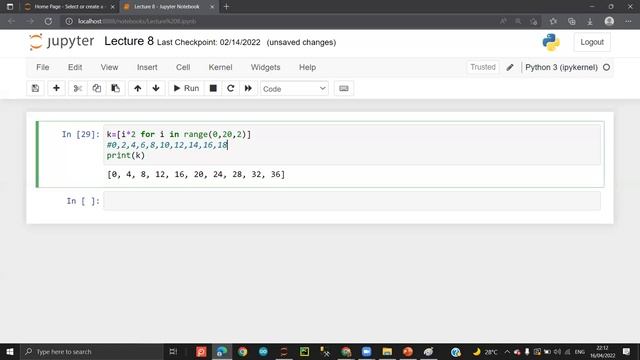Close the Home Page browser tab
This screenshot has height=360, width=640.
click(113, 7)
